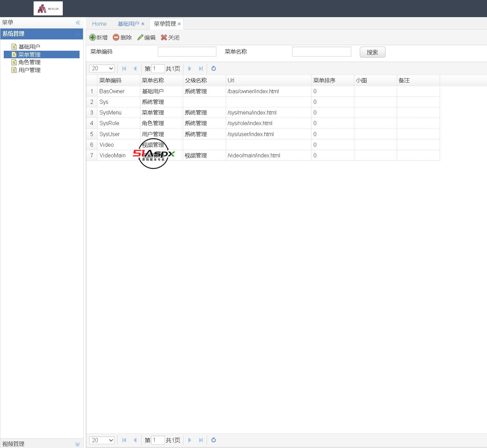Click /sys/menu/index.html Url cell
This screenshot has width=487, height=448.
coord(269,112)
